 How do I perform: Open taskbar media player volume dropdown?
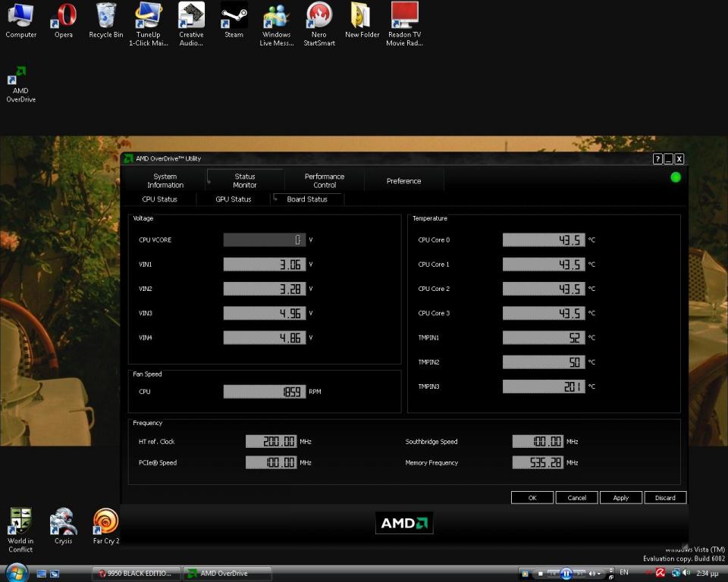click(599, 574)
